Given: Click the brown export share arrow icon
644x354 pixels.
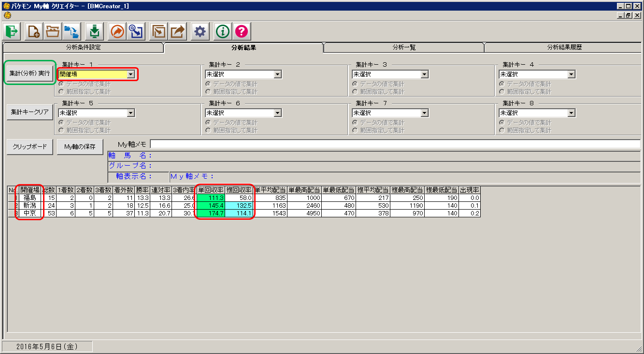Looking at the screenshot, I should point(178,32).
